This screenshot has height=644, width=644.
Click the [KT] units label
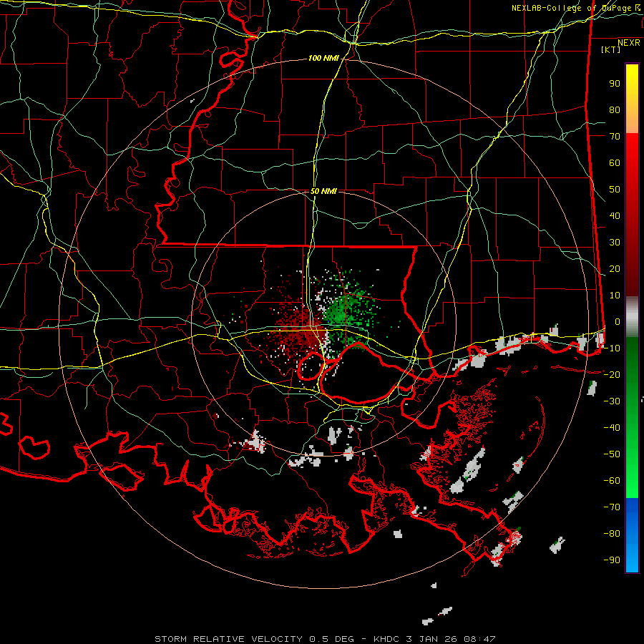[611, 49]
